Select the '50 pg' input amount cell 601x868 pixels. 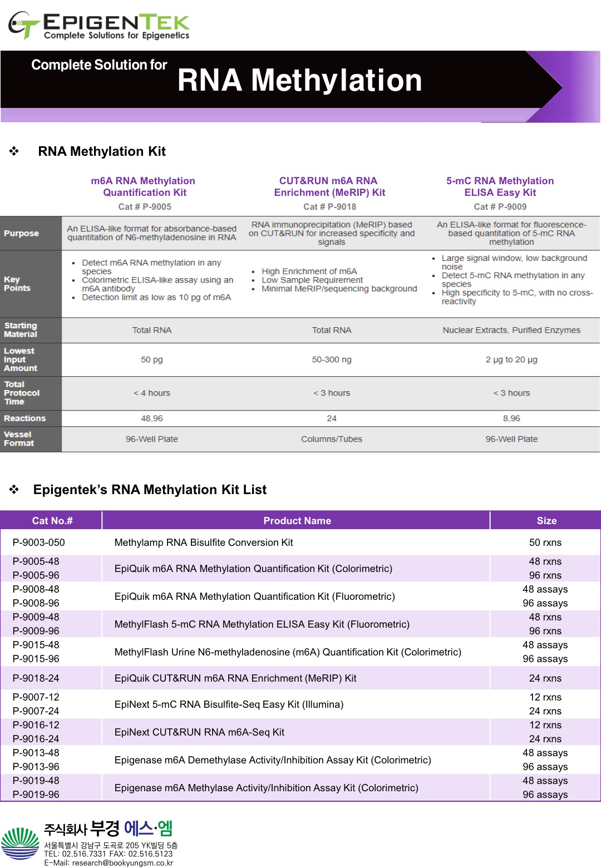[x=152, y=359]
